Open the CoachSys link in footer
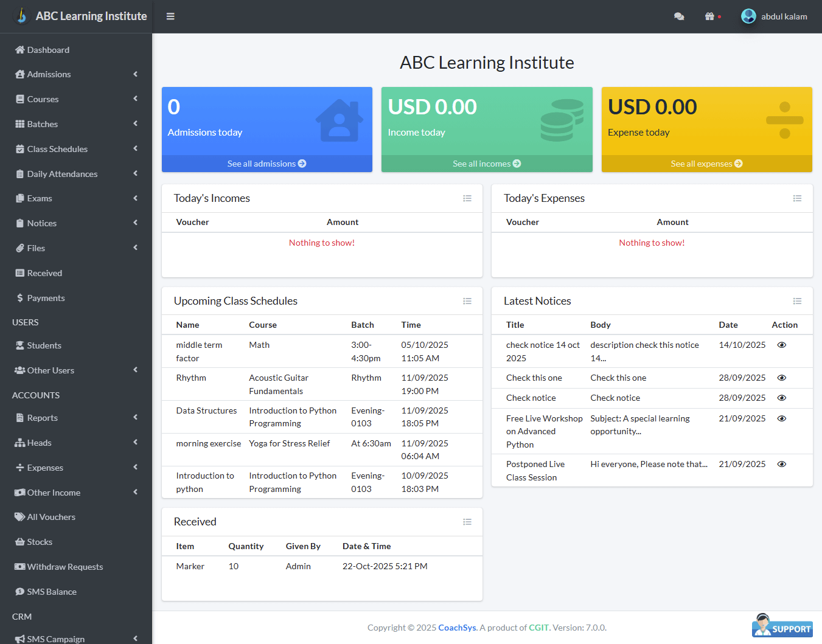The image size is (822, 644). point(457,628)
